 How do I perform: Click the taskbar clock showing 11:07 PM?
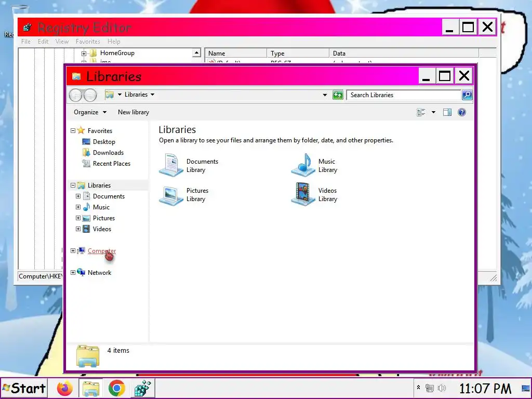(485, 389)
